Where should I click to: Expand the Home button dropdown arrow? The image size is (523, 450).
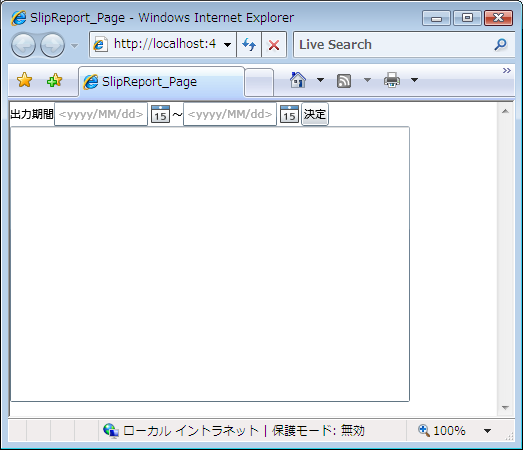click(x=320, y=80)
